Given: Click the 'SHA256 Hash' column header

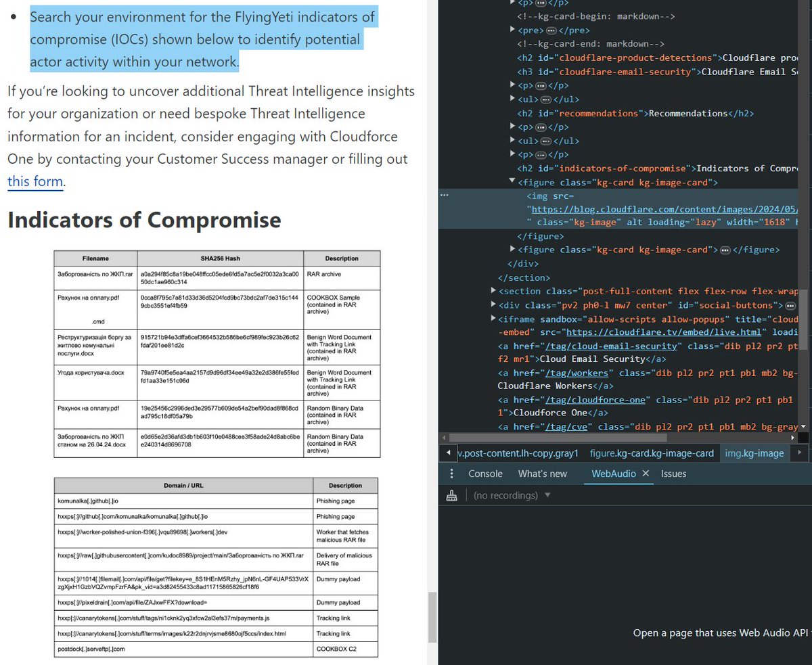Looking at the screenshot, I should 220,258.
